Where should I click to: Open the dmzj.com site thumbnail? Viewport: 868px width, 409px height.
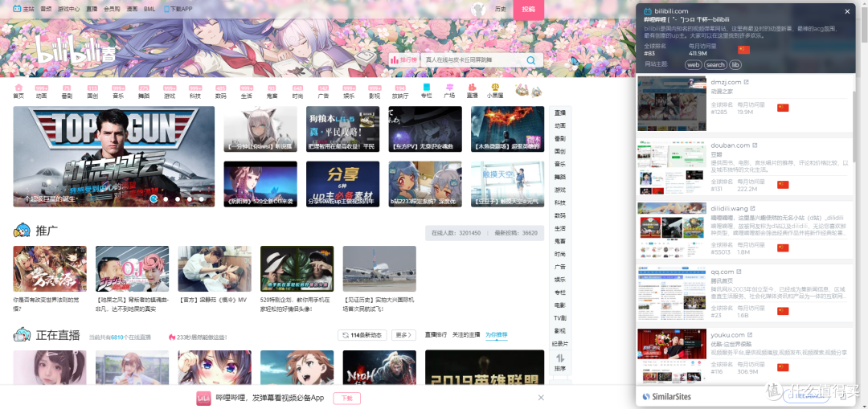coord(672,104)
